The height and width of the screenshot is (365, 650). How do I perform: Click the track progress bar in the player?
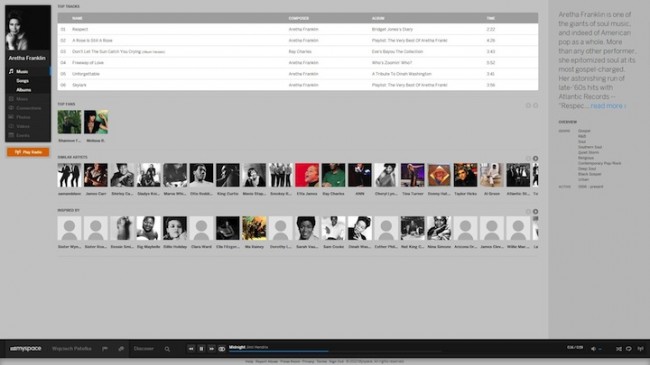click(x=335, y=351)
